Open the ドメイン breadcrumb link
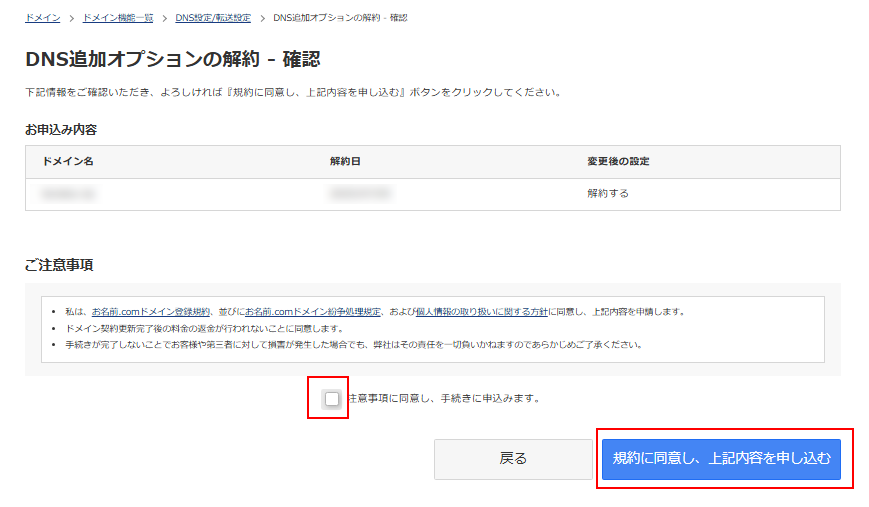Screen dimensions: 869x507 coord(43,18)
